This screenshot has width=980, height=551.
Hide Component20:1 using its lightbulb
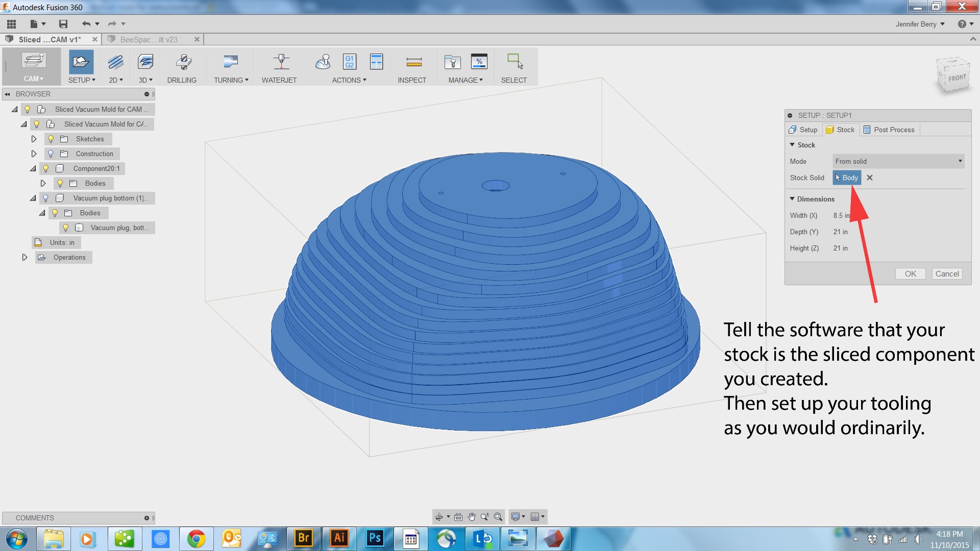click(45, 168)
